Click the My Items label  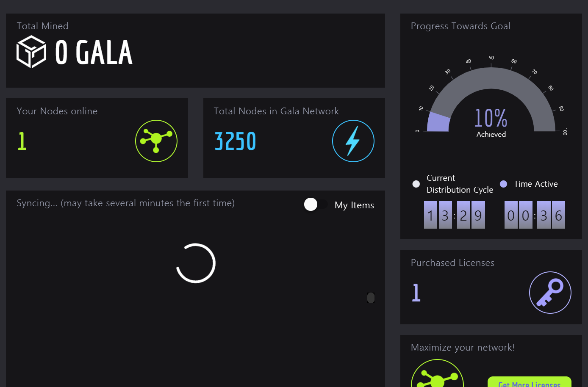point(354,205)
